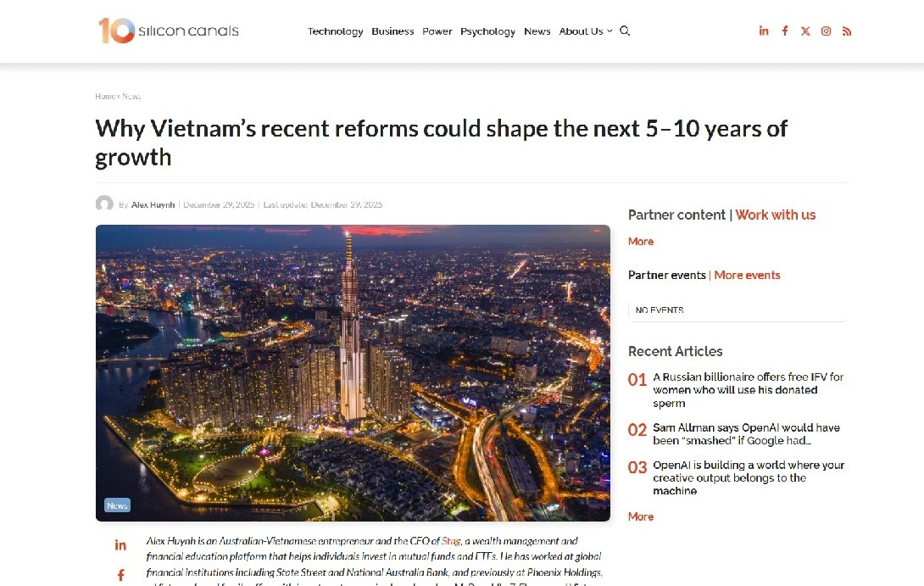Click the Silicon Canals logo

169,31
